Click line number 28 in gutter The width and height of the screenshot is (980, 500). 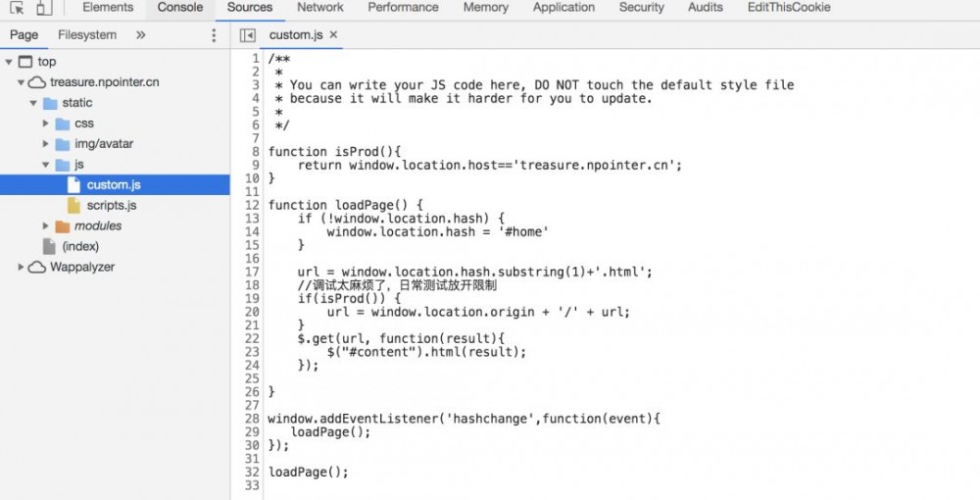[x=252, y=419]
